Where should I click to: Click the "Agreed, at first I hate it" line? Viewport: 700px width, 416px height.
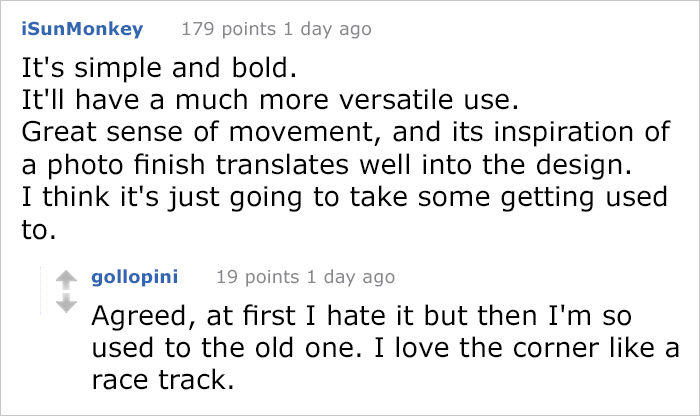click(372, 320)
